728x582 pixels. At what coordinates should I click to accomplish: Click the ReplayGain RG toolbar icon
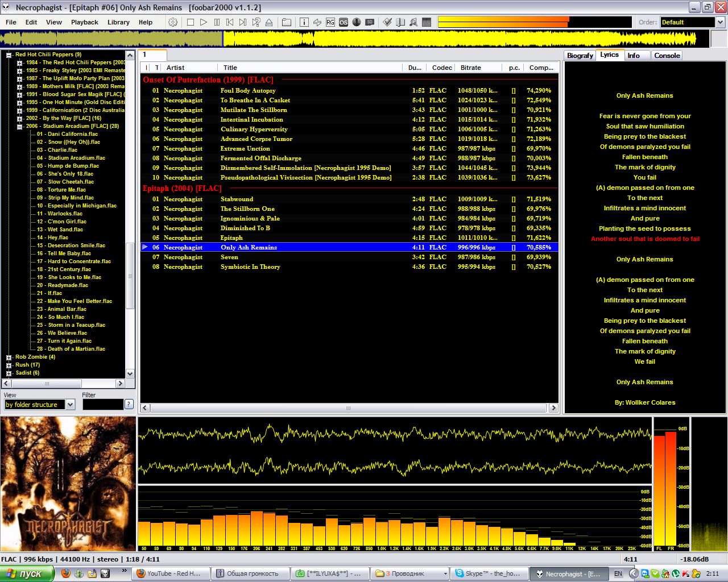pyautogui.click(x=330, y=22)
